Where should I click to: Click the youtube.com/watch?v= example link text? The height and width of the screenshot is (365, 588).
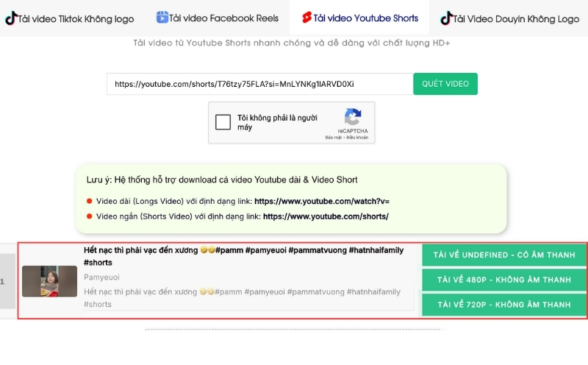point(322,202)
